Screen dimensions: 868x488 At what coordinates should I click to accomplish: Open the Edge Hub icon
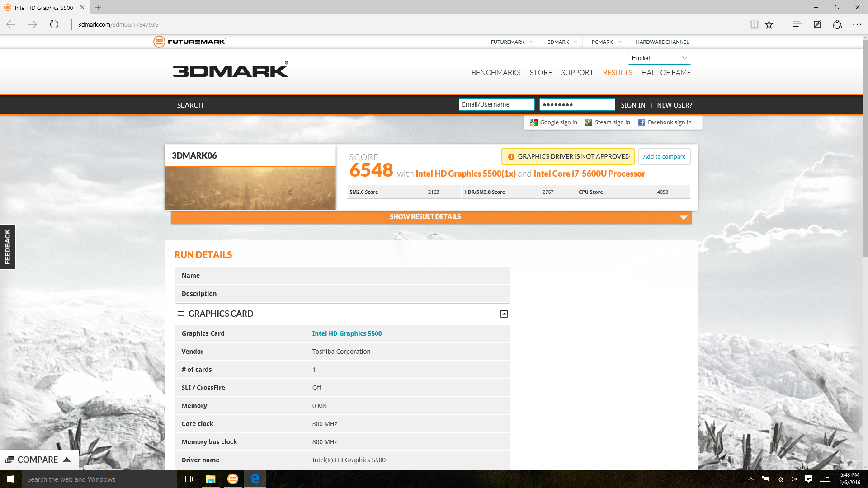797,24
